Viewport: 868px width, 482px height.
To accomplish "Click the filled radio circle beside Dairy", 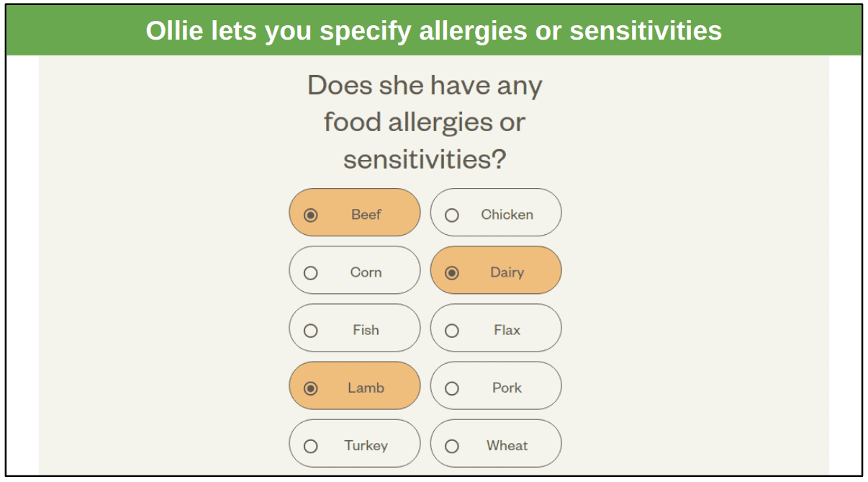I will [452, 273].
